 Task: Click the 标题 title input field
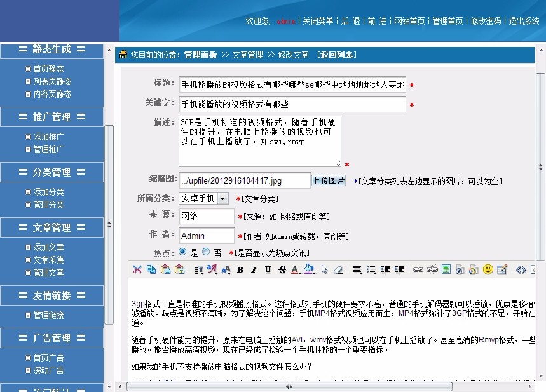292,84
